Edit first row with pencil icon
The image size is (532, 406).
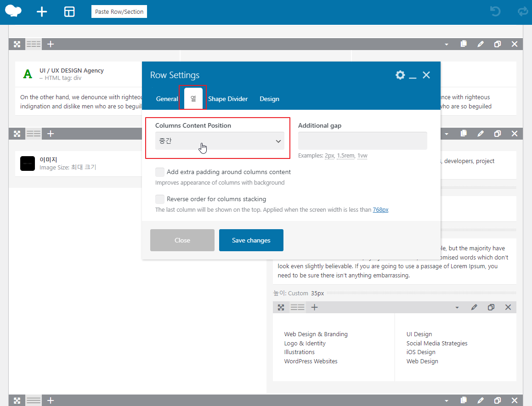(481, 44)
